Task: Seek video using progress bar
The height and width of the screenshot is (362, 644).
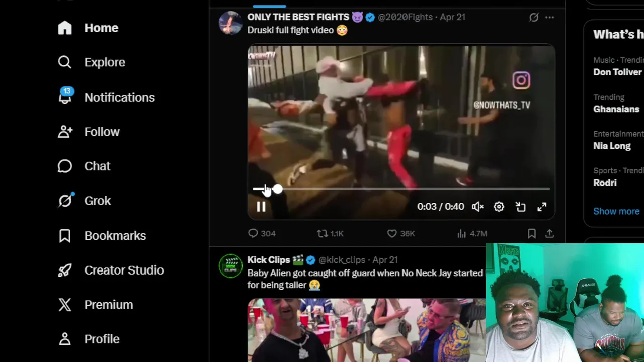Action: point(401,189)
